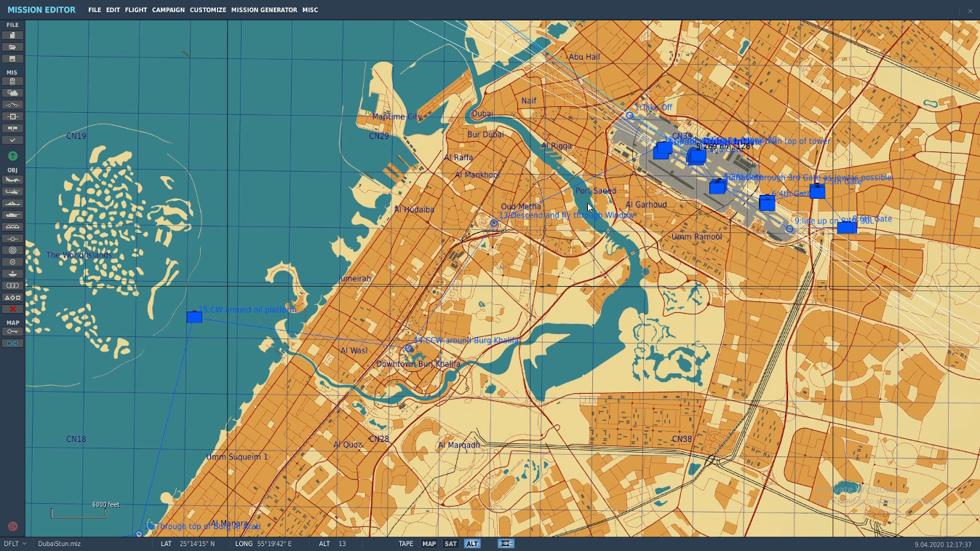980x551 pixels.
Task: Click the TAPE label in status bar
Action: [406, 544]
